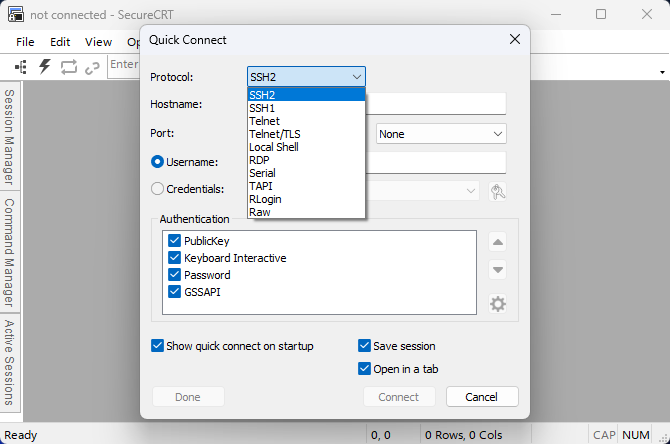
Task: Click the Cancel button
Action: point(482,397)
